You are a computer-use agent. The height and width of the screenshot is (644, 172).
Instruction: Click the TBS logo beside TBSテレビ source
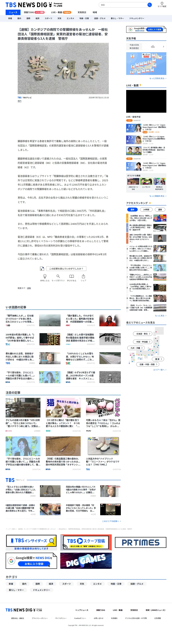[19, 98]
